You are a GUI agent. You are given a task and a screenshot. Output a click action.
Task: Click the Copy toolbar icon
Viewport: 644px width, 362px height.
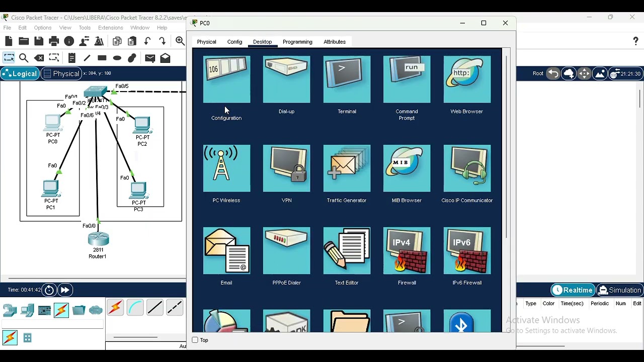117,41
